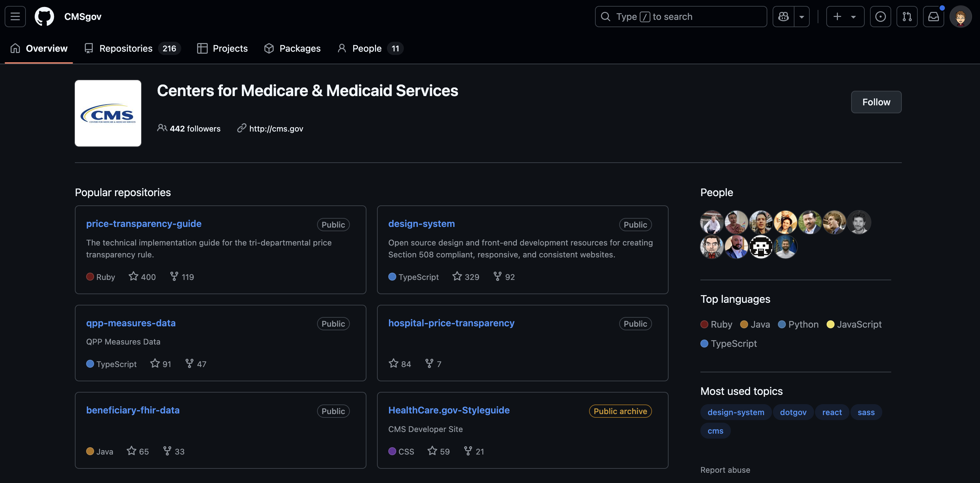
Task: Visit the http://cms.gov website link
Action: pyautogui.click(x=276, y=129)
